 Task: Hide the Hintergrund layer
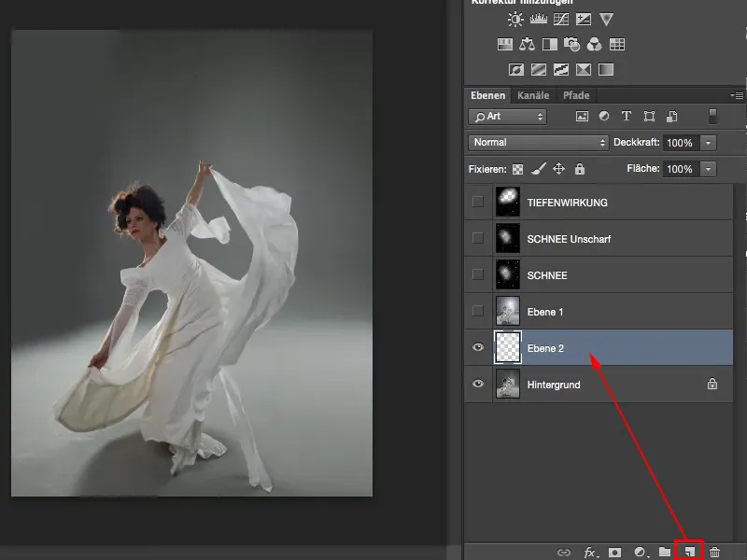(x=478, y=384)
